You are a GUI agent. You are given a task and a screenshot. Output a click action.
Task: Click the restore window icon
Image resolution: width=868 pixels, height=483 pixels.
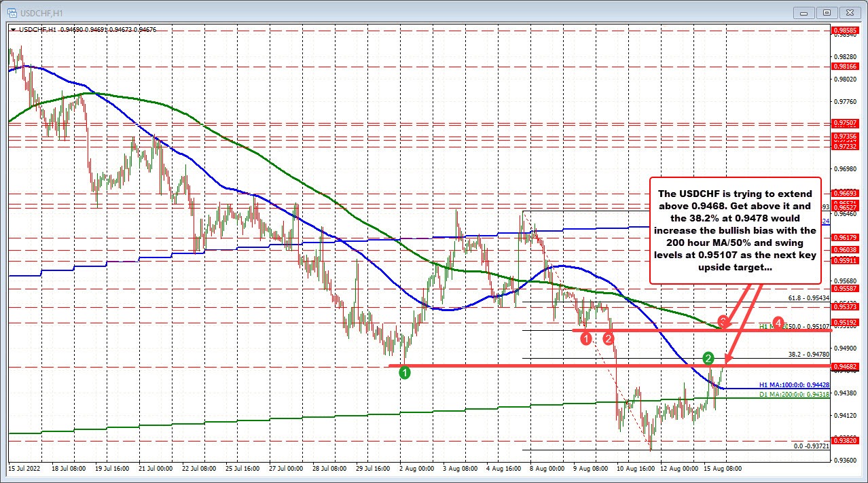(x=827, y=12)
